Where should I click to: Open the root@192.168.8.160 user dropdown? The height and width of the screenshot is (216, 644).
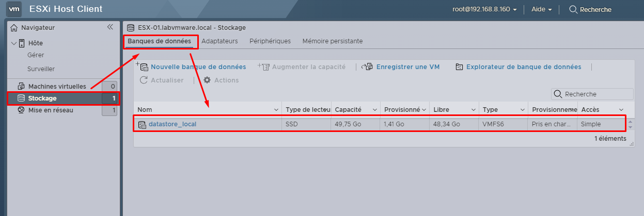click(x=485, y=9)
